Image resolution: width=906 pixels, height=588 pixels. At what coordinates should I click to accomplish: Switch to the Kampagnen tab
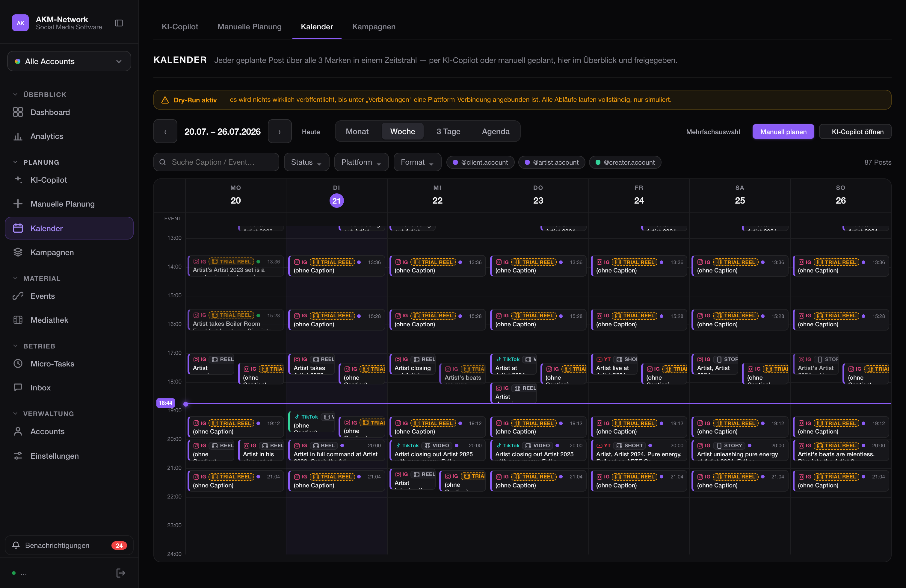coord(373,27)
